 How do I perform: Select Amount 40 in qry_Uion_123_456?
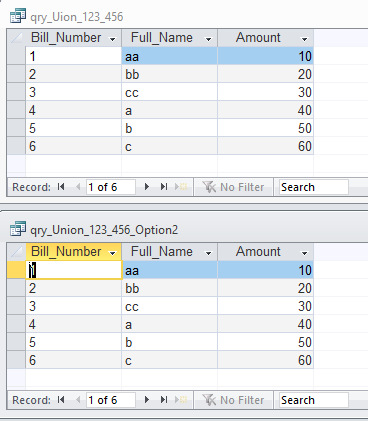coord(266,110)
